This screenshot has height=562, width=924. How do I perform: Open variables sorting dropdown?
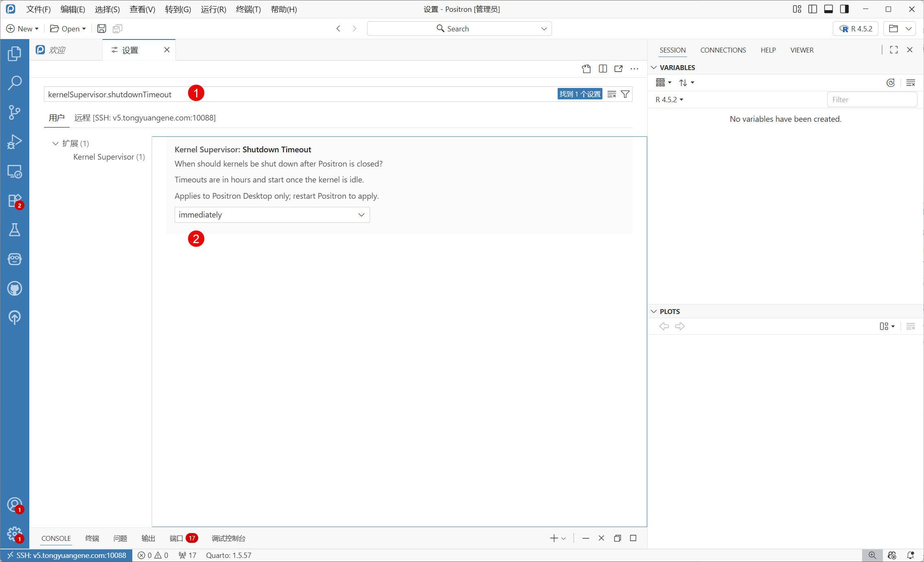(x=686, y=83)
